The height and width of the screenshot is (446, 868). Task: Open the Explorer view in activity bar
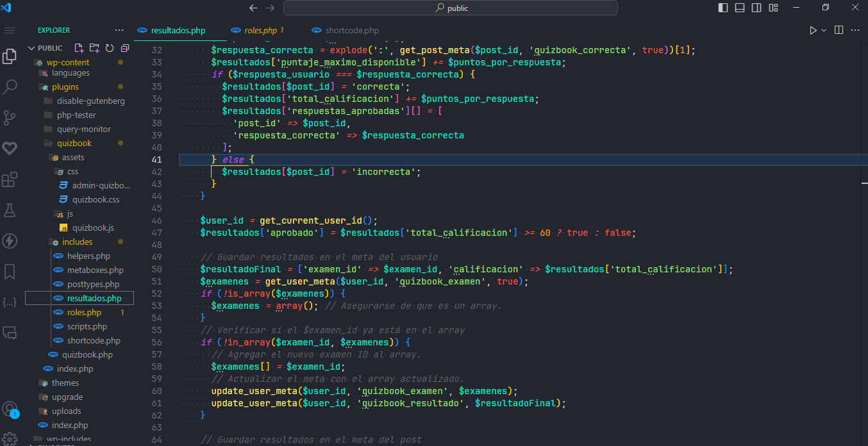(x=10, y=56)
